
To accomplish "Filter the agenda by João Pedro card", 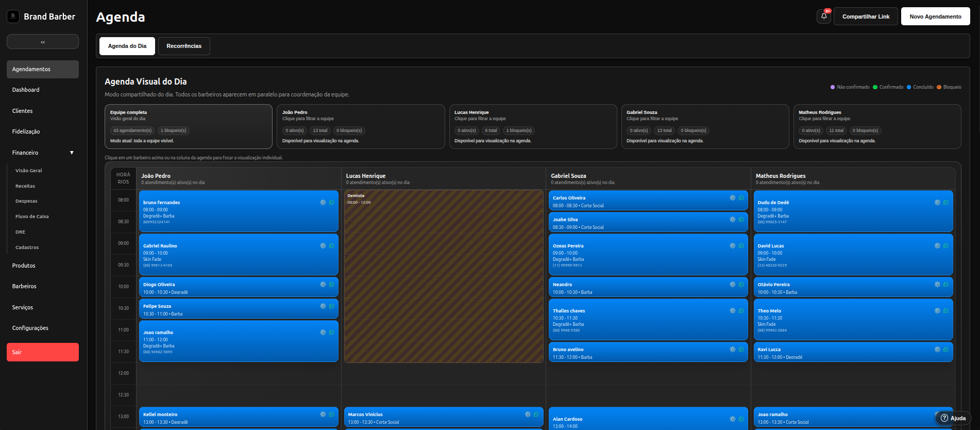I will (361, 127).
